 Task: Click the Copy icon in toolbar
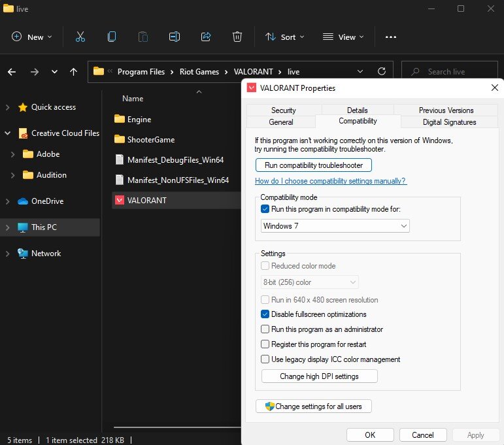[x=112, y=37]
